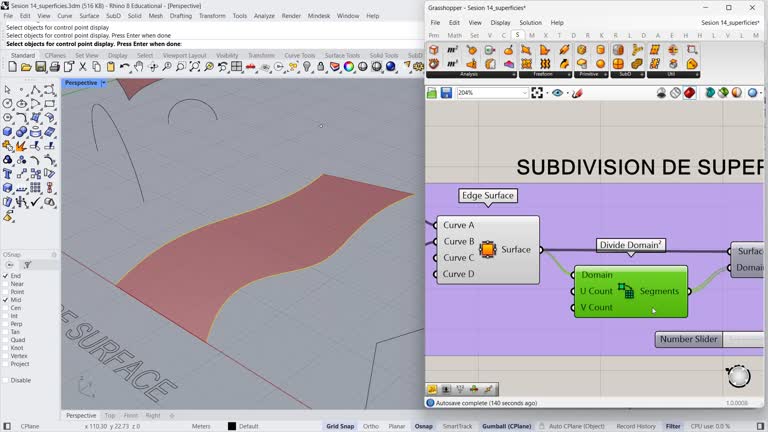Select the Rectangle tool in Rhino sidebar
Image resolution: width=768 pixels, height=432 pixels.
pyautogui.click(x=49, y=104)
